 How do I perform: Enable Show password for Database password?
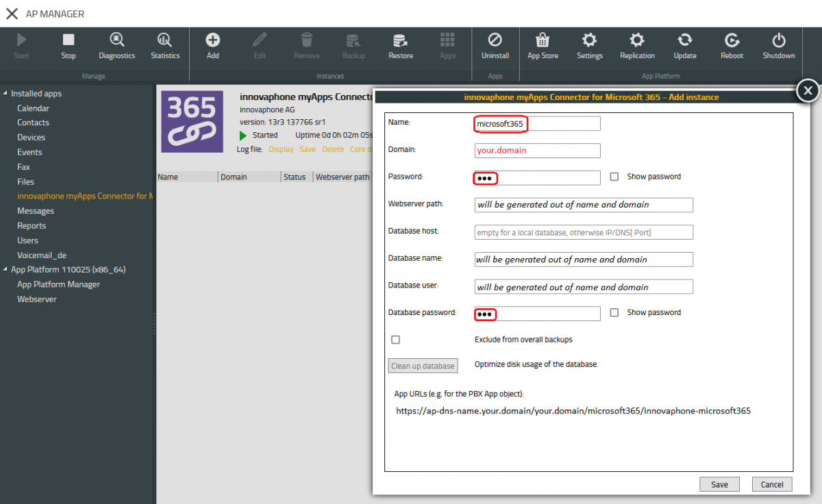[x=614, y=312]
